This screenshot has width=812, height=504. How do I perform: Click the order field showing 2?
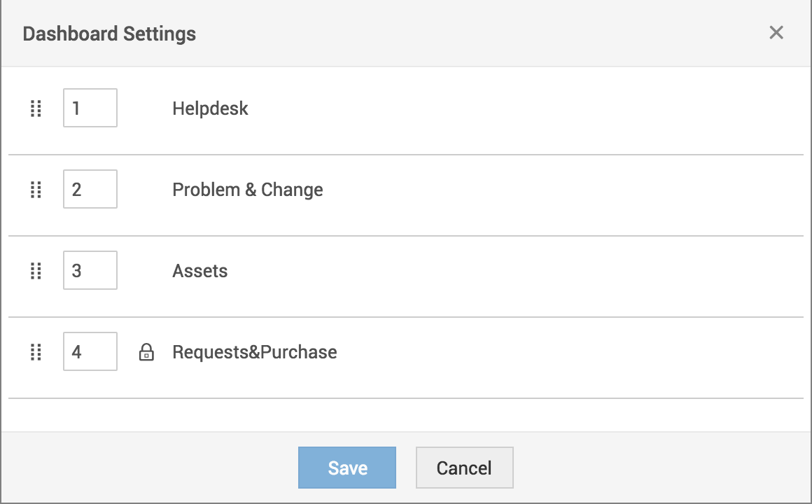click(90, 190)
